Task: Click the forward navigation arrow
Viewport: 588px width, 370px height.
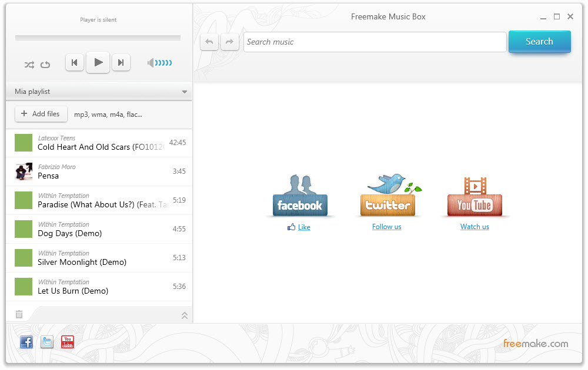Action: [x=230, y=42]
